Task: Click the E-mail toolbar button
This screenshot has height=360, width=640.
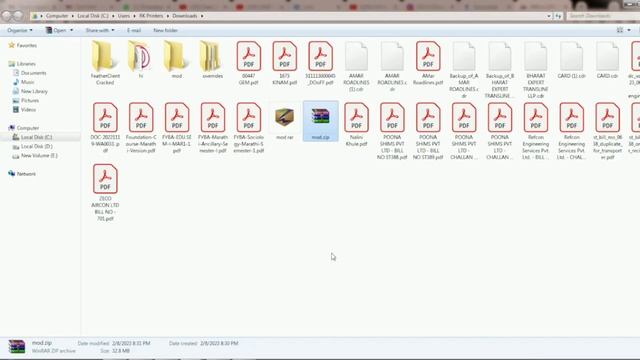Action: tap(134, 30)
